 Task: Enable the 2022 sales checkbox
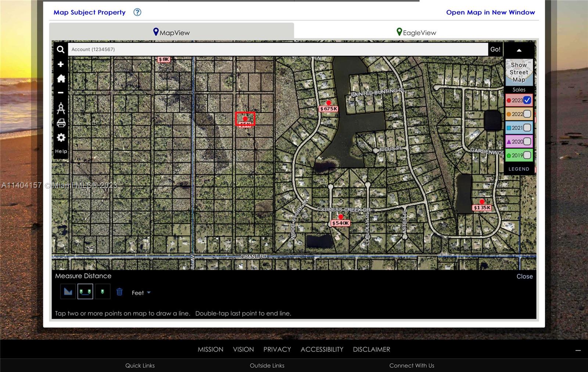point(527,114)
